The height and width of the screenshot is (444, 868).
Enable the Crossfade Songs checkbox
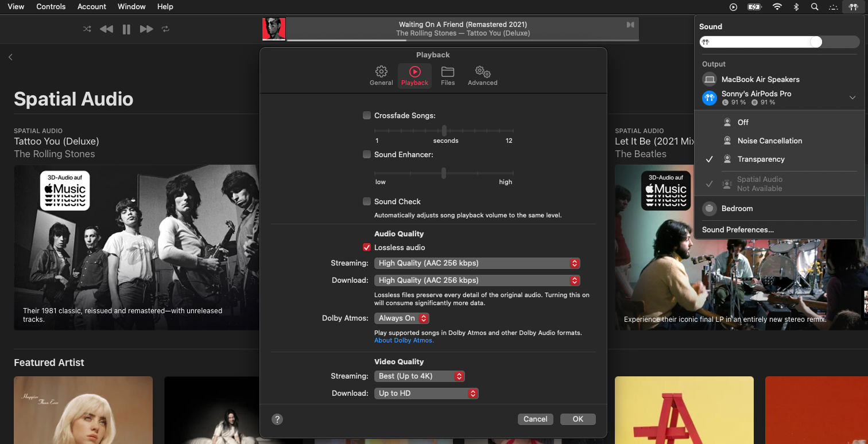coord(367,115)
